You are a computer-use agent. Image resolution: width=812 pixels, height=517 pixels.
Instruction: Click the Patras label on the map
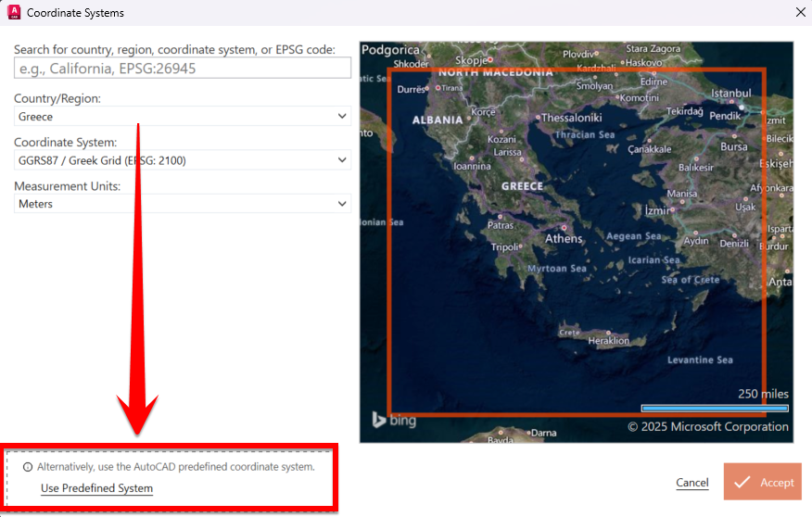[x=501, y=225]
